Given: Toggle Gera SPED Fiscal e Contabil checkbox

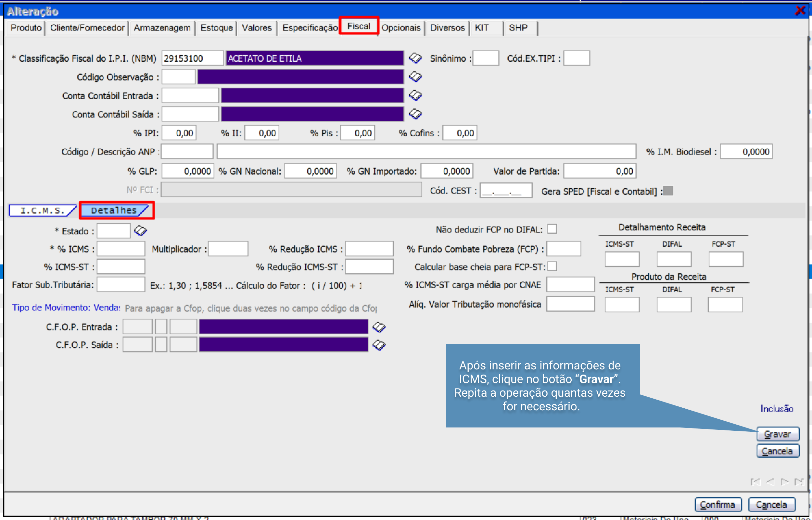Looking at the screenshot, I should (668, 191).
